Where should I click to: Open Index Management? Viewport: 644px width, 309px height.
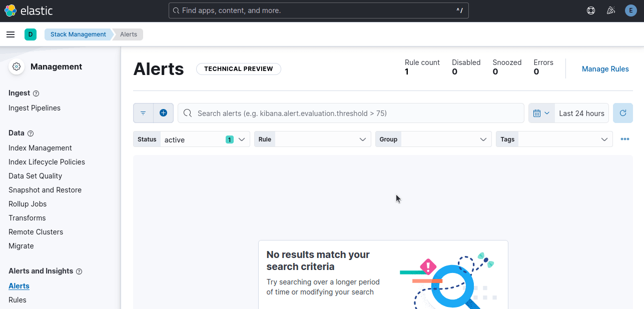click(40, 148)
